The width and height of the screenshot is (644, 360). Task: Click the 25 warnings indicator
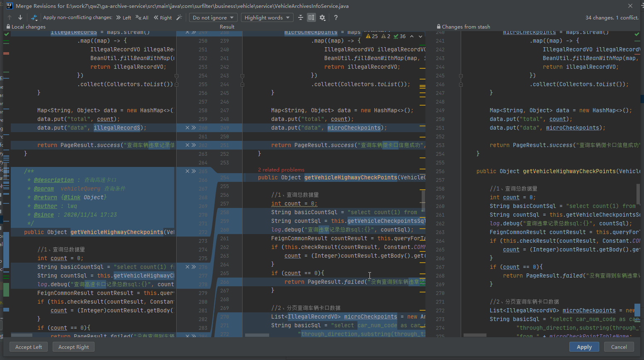pos(372,36)
